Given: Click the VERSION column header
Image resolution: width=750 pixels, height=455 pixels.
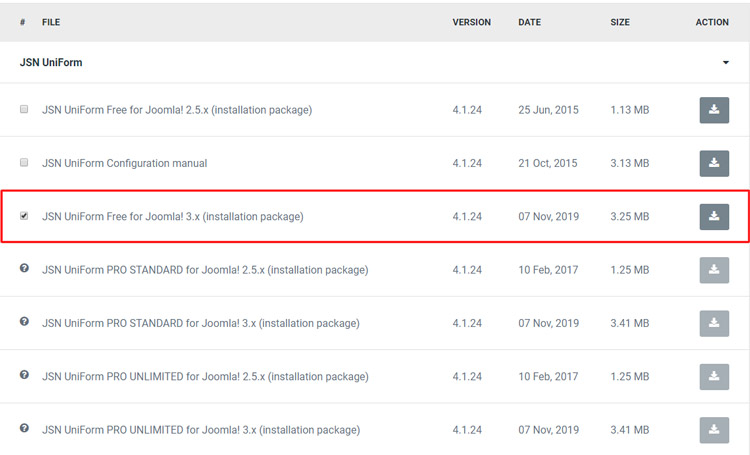Looking at the screenshot, I should (x=472, y=22).
